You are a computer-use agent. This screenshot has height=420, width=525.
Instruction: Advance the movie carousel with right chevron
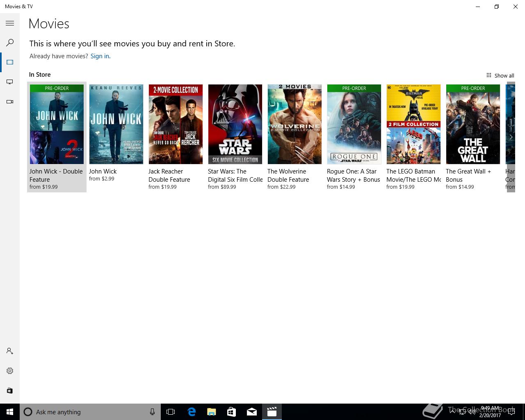[511, 137]
